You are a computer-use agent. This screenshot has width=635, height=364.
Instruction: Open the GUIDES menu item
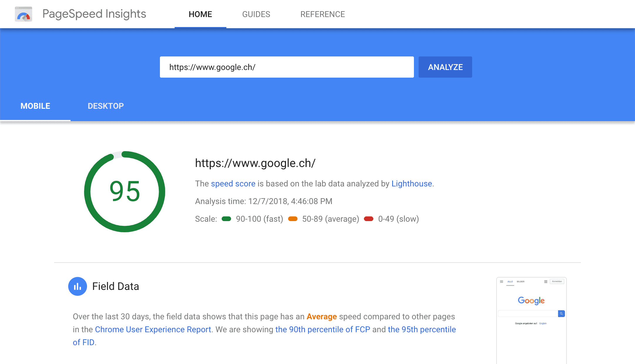point(256,14)
